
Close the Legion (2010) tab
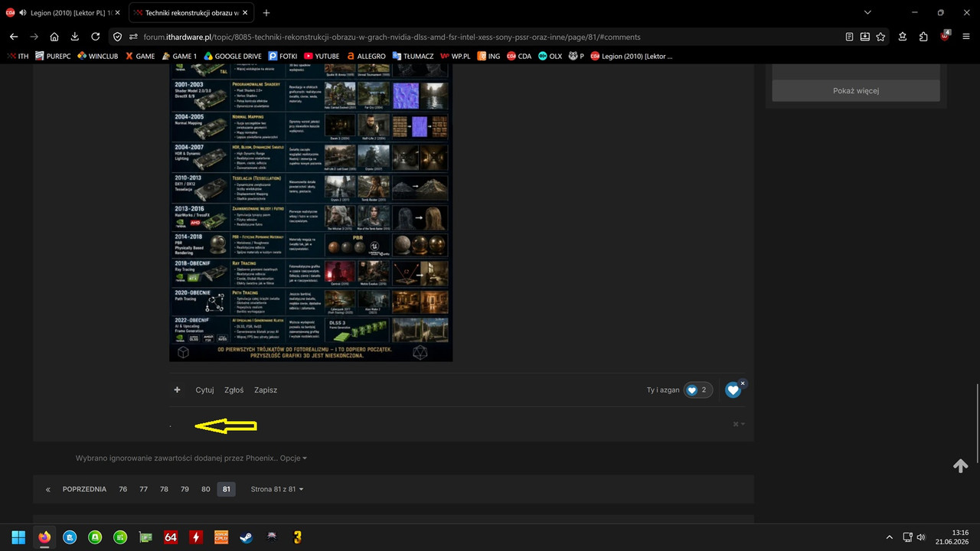[x=116, y=13]
